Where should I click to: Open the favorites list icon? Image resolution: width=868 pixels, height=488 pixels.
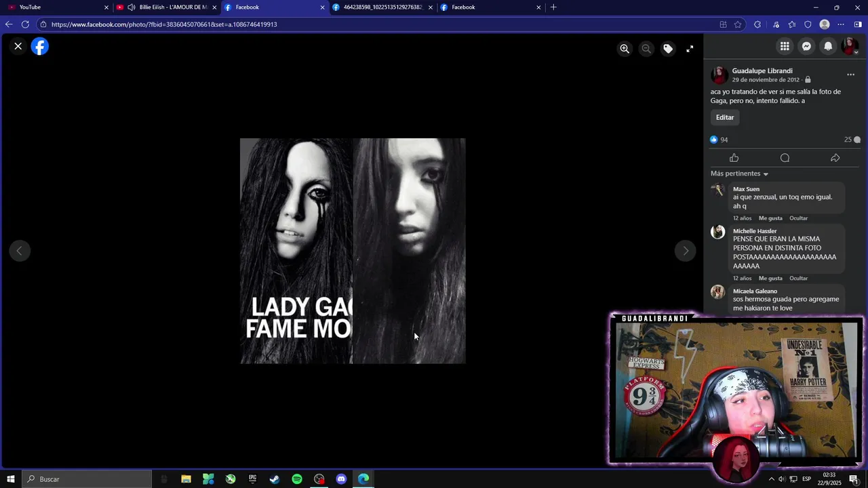pyautogui.click(x=792, y=24)
